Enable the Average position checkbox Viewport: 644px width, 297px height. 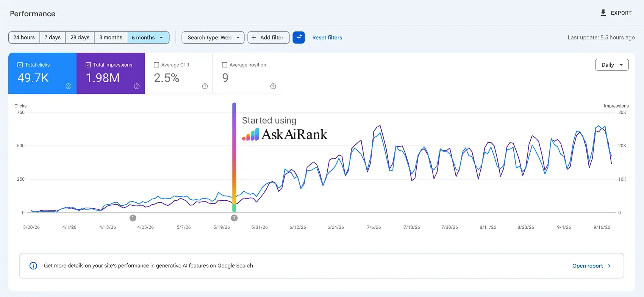point(225,65)
